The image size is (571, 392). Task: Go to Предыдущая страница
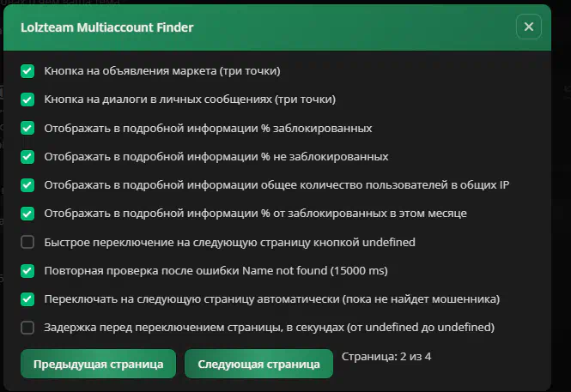coord(99,364)
